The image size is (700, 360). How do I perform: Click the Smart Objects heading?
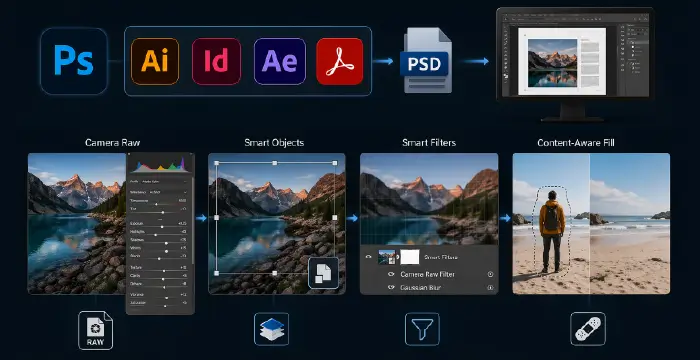[274, 143]
